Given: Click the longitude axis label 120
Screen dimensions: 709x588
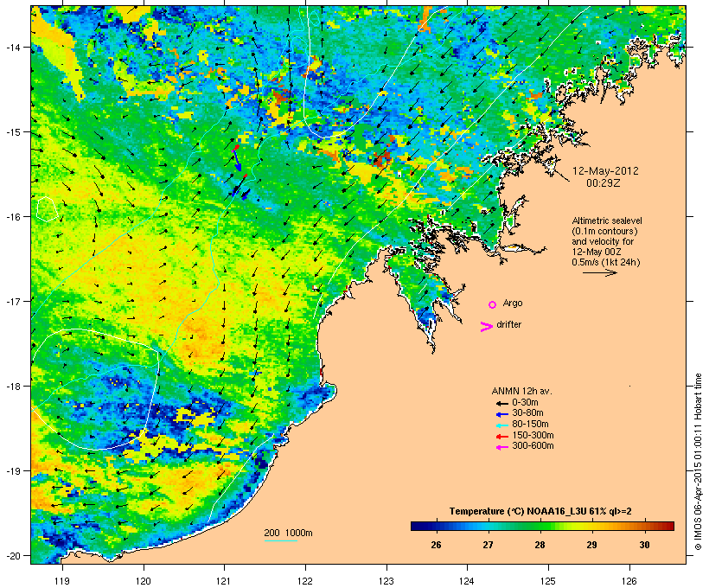Looking at the screenshot, I should coord(144,581).
